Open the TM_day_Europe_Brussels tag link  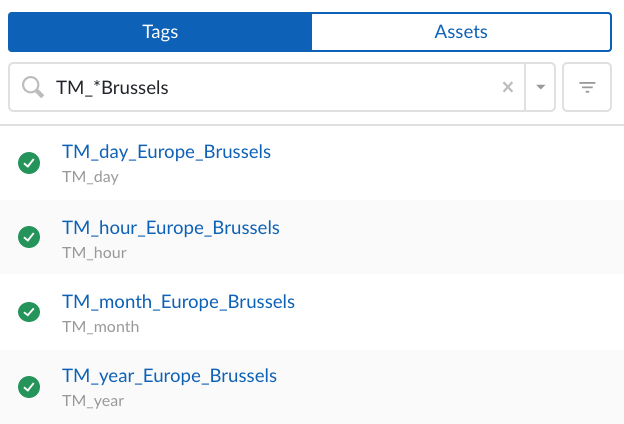pyautogui.click(x=166, y=152)
